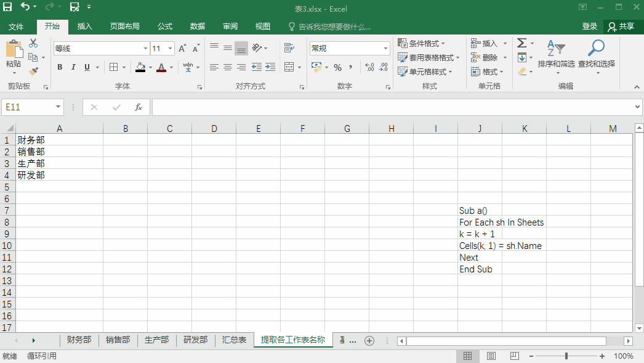Toggle Bold formatting
The width and height of the screenshot is (644, 363).
(x=60, y=67)
